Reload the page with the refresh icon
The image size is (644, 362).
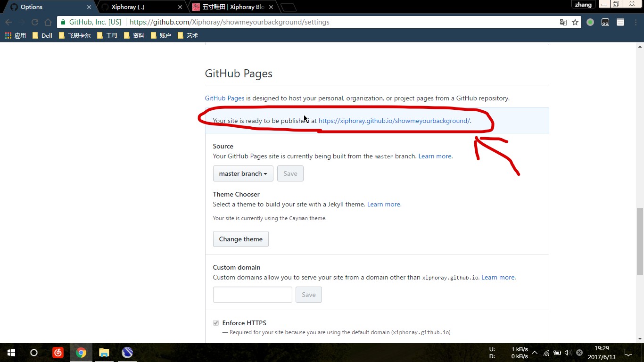point(34,22)
